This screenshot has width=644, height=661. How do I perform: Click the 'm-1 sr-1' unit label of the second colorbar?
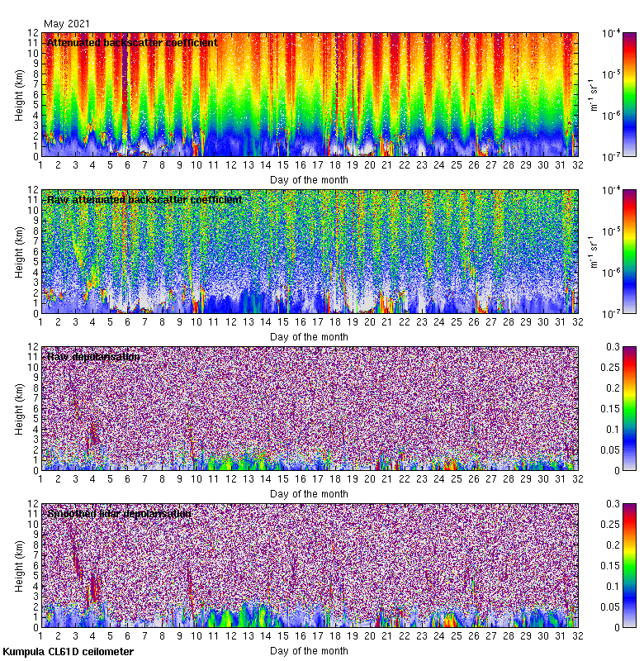pos(594,252)
